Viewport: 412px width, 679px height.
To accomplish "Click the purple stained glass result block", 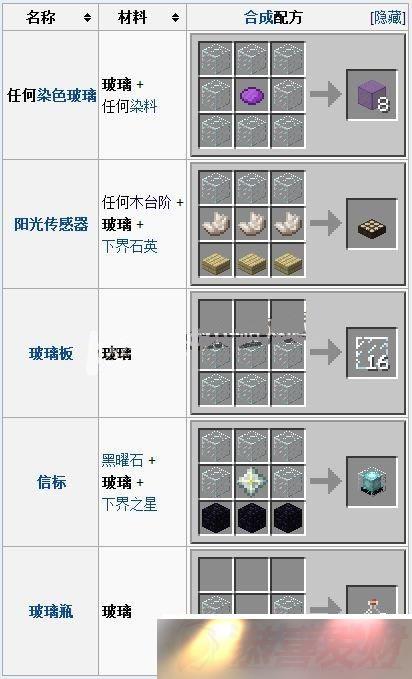I will [x=372, y=95].
